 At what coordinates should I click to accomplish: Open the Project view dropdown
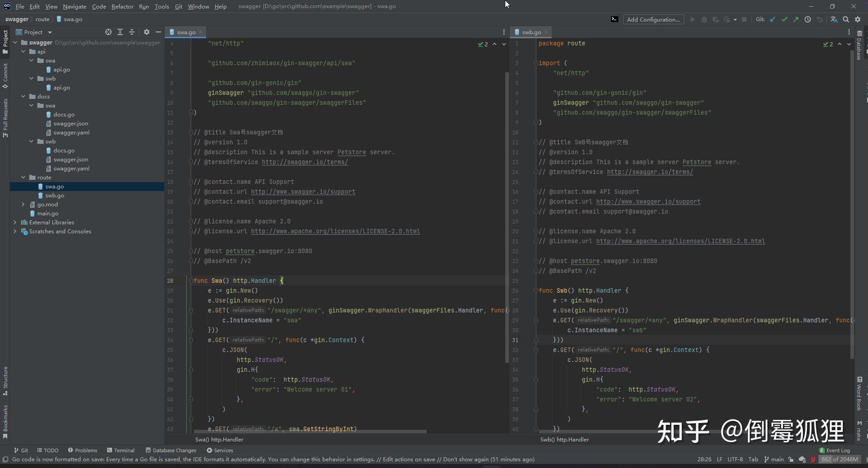coord(49,32)
